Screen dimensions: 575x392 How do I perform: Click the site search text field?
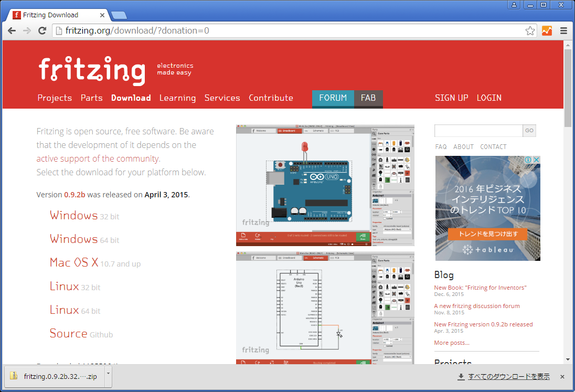(478, 131)
